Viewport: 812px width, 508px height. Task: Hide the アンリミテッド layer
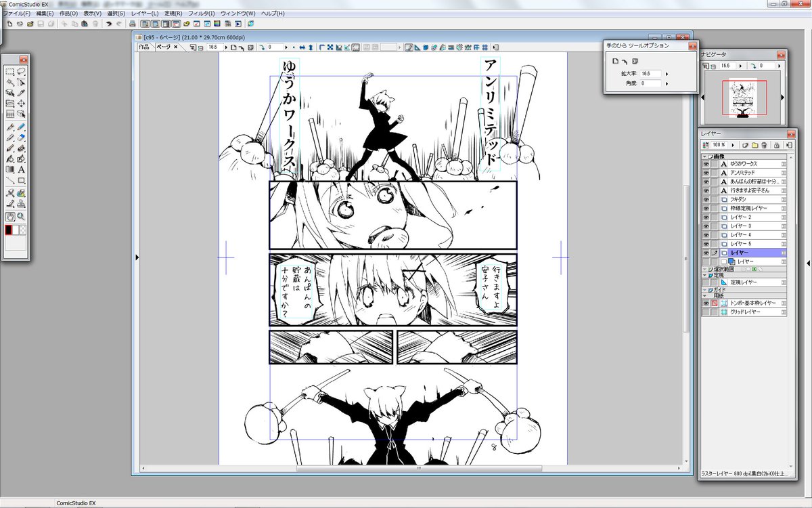click(x=706, y=173)
